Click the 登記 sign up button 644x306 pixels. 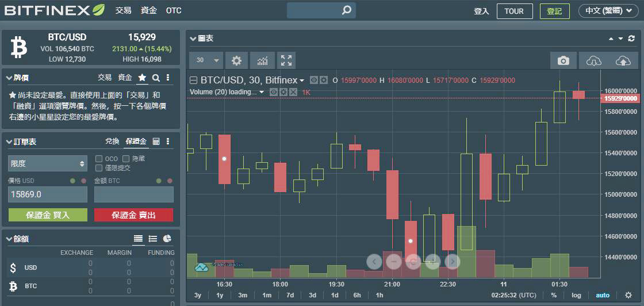(554, 11)
